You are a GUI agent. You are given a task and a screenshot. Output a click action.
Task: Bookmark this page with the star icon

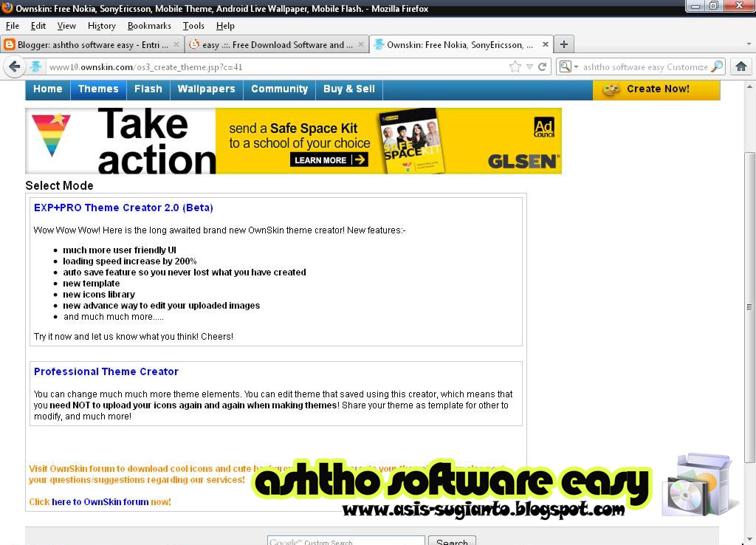tap(515, 66)
